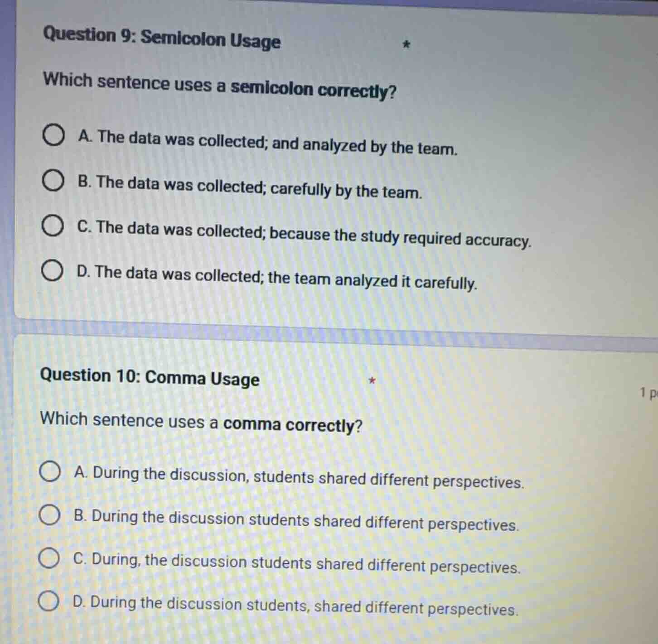Choose radio button for Question 10 option B
This screenshot has width=658, height=644.
[x=49, y=516]
